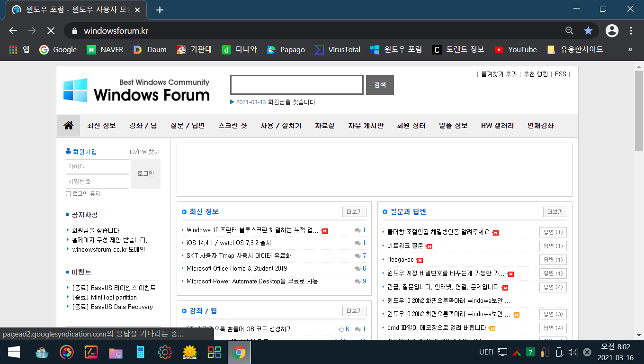Open the Reega-pe question
The height and width of the screenshot is (364, 644).
pyautogui.click(x=400, y=260)
